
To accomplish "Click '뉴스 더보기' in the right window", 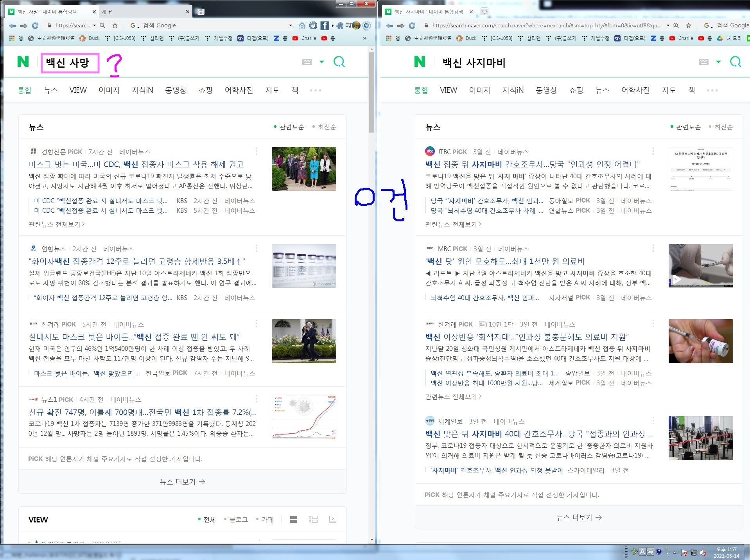I will coord(579,517).
